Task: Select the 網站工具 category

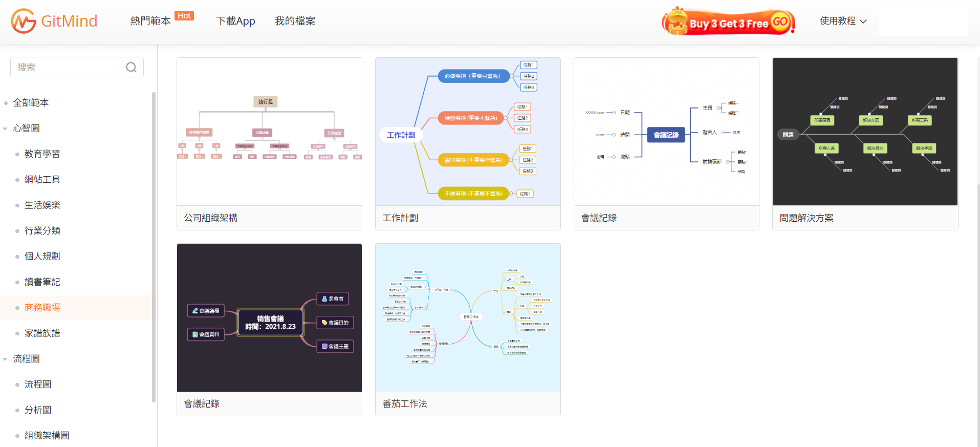Action: tap(42, 179)
